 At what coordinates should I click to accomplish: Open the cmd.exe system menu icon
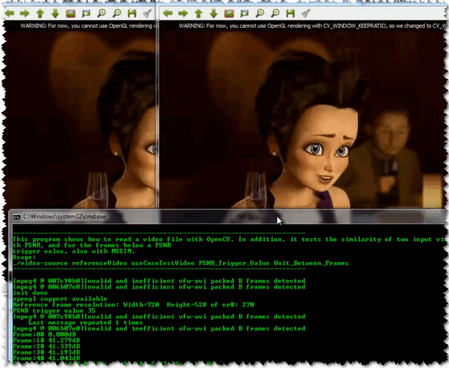(x=17, y=217)
